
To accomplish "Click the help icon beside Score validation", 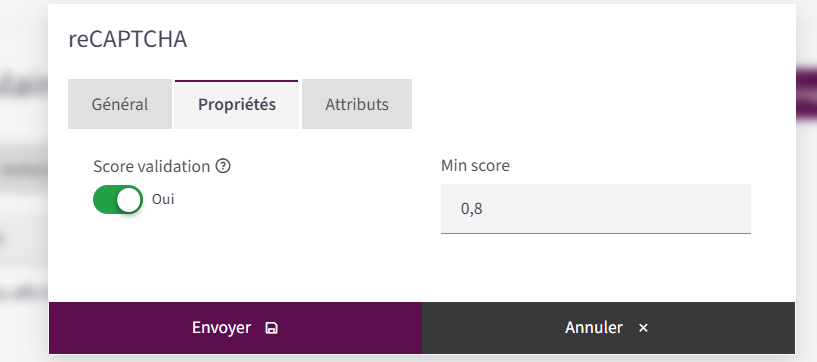I will coord(223,167).
